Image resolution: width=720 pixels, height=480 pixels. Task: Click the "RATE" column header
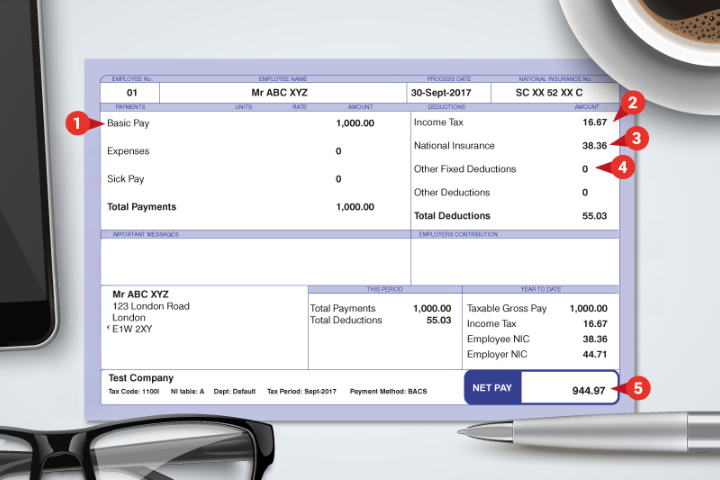299,107
